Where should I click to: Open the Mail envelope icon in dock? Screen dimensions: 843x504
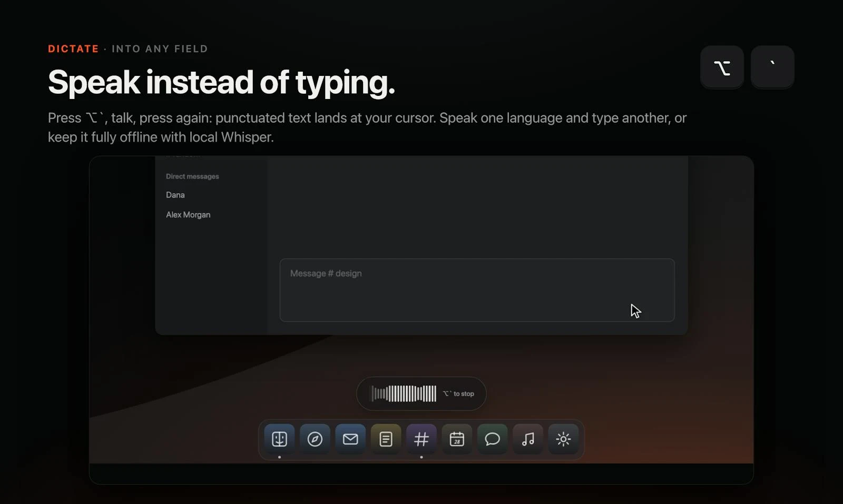coord(350,439)
